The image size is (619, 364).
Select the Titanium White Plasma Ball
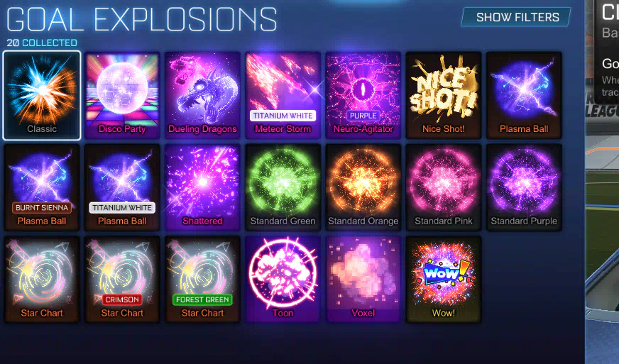click(122, 187)
